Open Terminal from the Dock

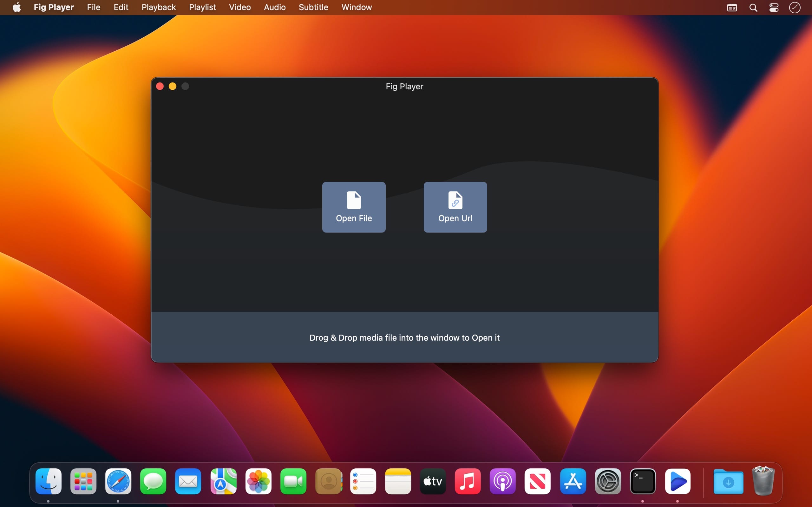(643, 481)
